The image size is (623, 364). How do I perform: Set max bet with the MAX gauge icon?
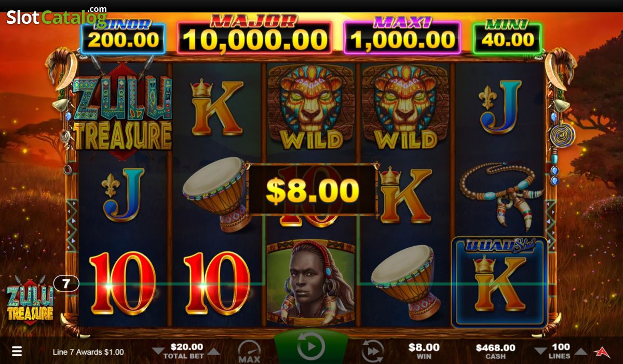click(249, 352)
